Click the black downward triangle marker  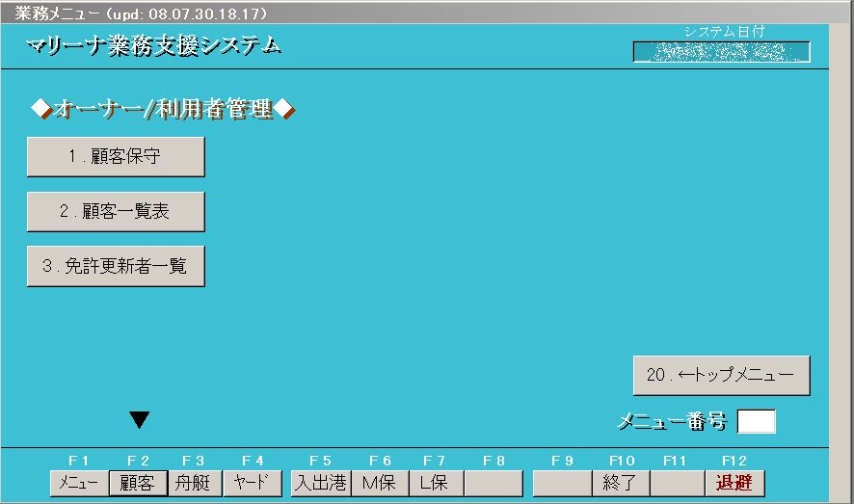(140, 420)
